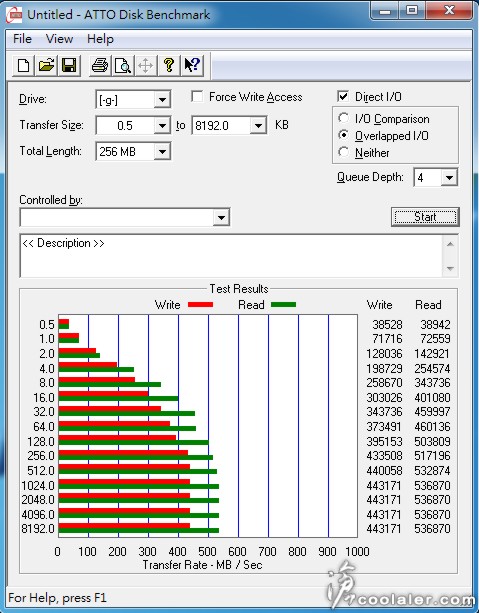
Task: Open the View menu
Action: [59, 39]
